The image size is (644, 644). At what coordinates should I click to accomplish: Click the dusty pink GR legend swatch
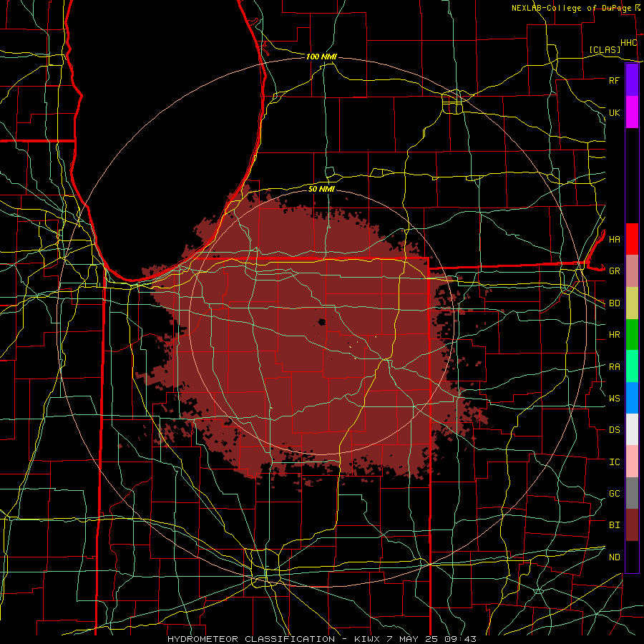click(x=632, y=271)
